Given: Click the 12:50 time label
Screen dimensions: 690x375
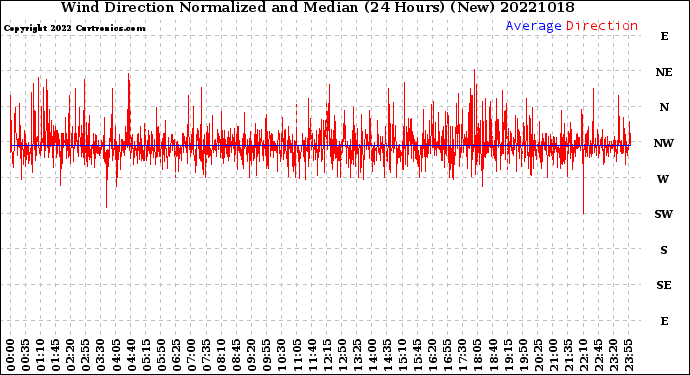Looking at the screenshot, I should [x=342, y=355].
